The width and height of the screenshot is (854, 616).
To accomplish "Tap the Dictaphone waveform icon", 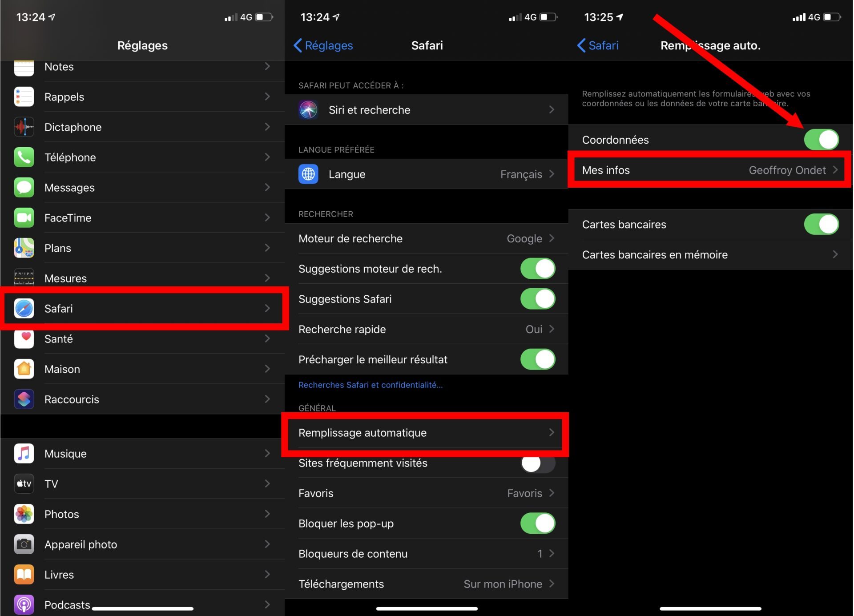I will (24, 127).
